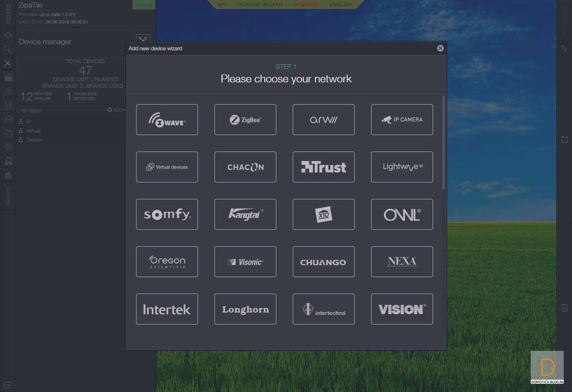Select the Virtual devices tile
The width and height of the screenshot is (572, 392).
pos(167,167)
